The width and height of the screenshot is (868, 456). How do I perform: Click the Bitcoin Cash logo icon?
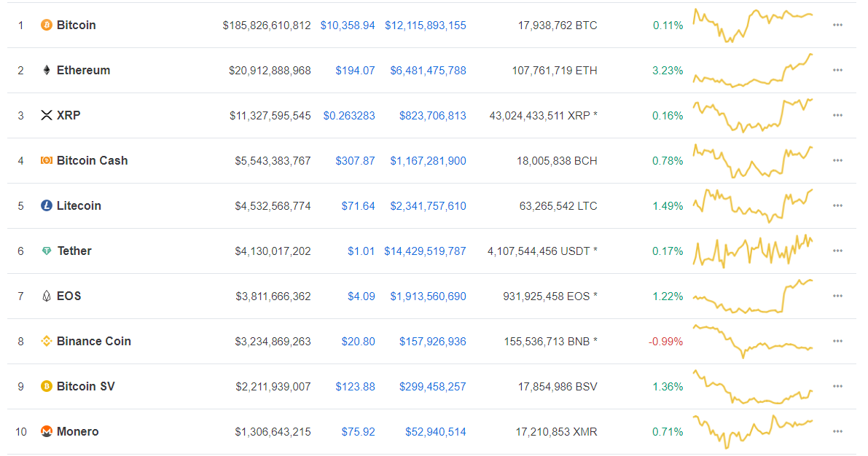point(47,160)
